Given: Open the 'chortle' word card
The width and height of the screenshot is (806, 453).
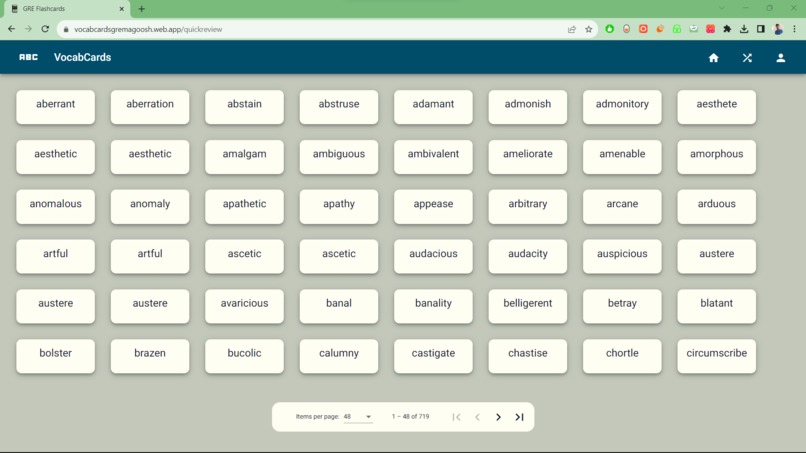Looking at the screenshot, I should 622,356.
